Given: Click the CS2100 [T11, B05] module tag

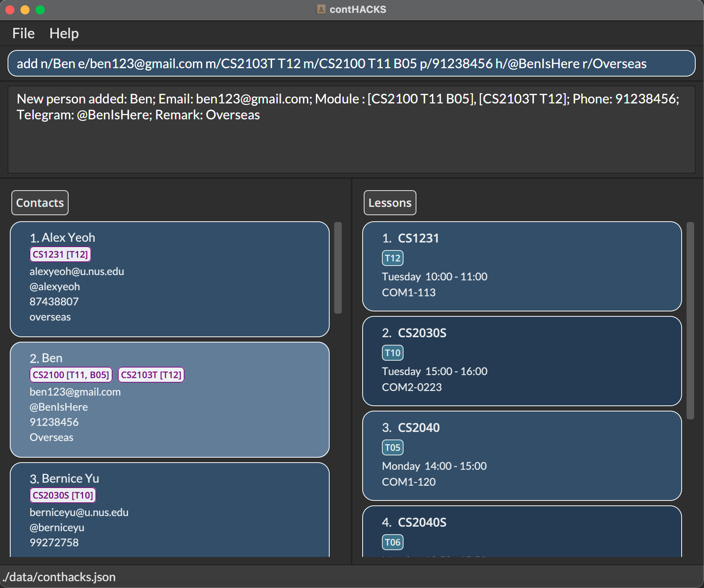Looking at the screenshot, I should point(71,375).
